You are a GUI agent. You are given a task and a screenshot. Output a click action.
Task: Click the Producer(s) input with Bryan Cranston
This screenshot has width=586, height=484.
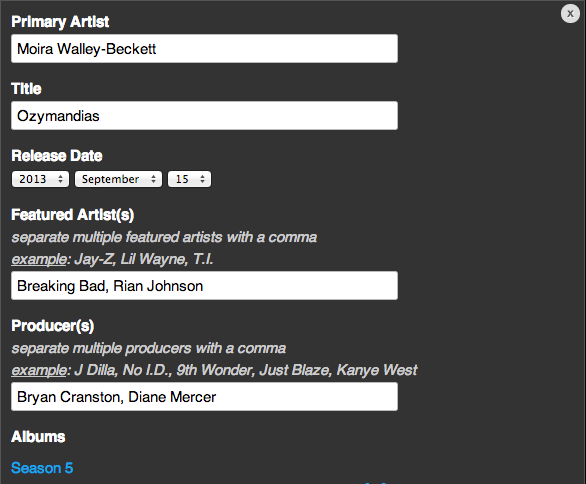[x=204, y=397]
